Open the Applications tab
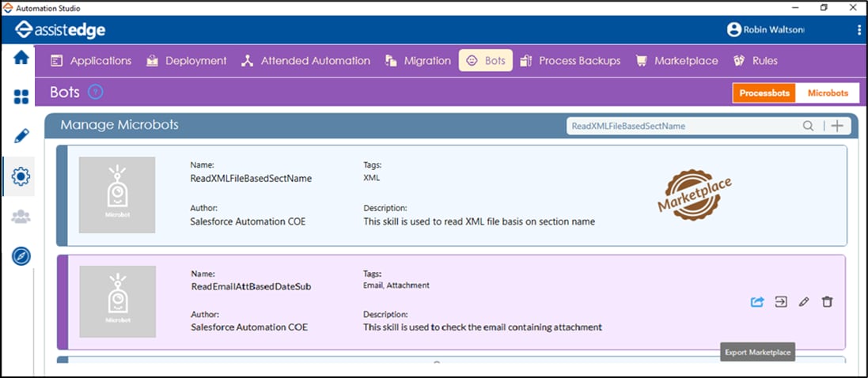 point(91,61)
